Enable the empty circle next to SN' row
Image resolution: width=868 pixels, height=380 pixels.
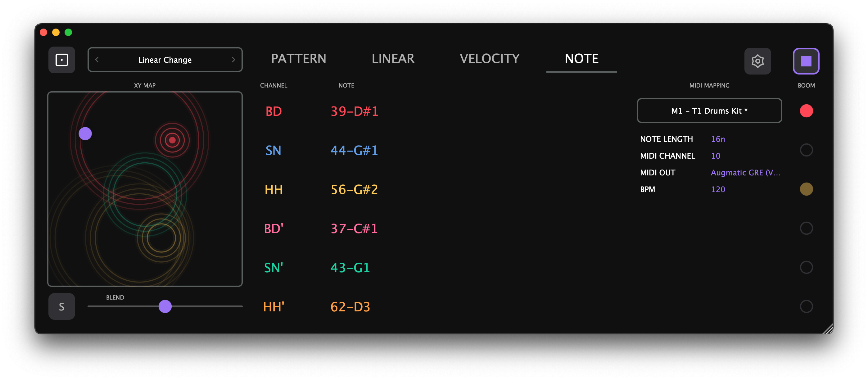point(806,267)
